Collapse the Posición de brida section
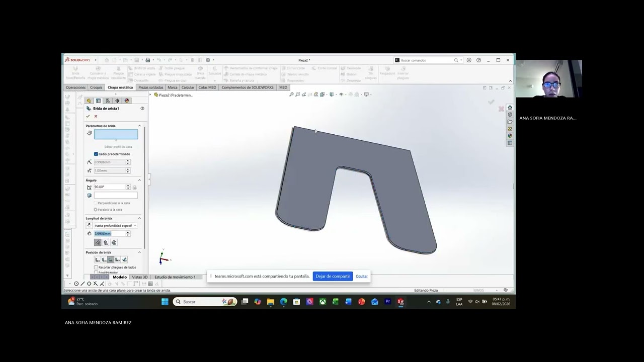The width and height of the screenshot is (644, 362). click(x=139, y=252)
